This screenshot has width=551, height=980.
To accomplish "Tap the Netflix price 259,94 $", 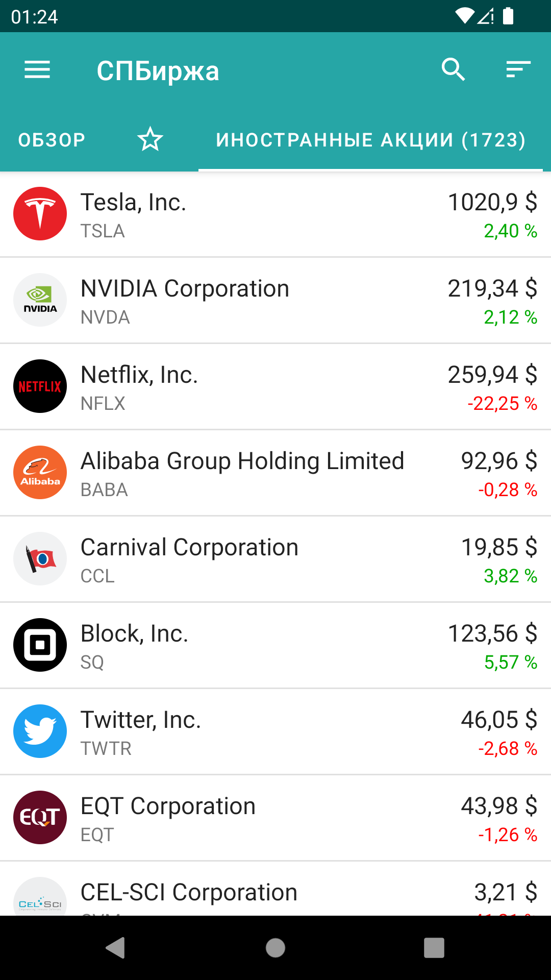I will point(492,375).
